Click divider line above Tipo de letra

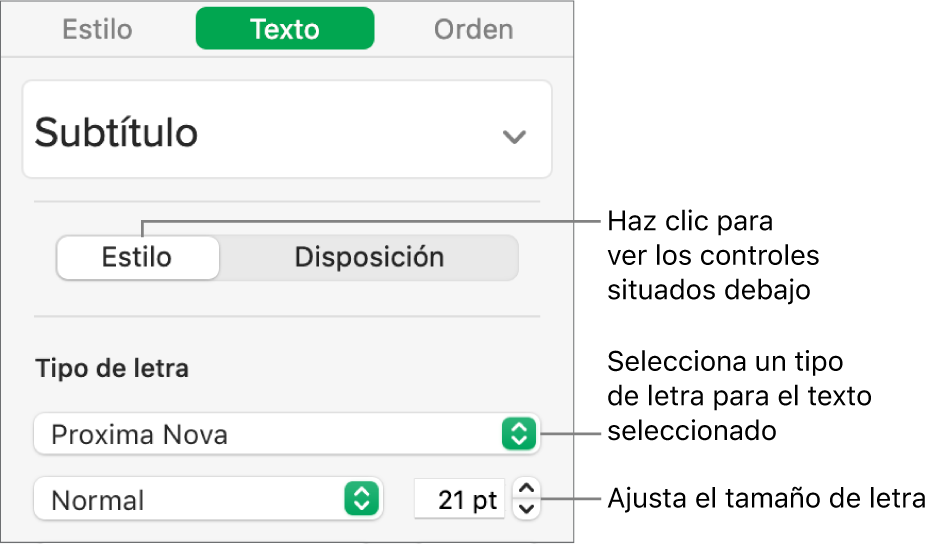coord(287,316)
